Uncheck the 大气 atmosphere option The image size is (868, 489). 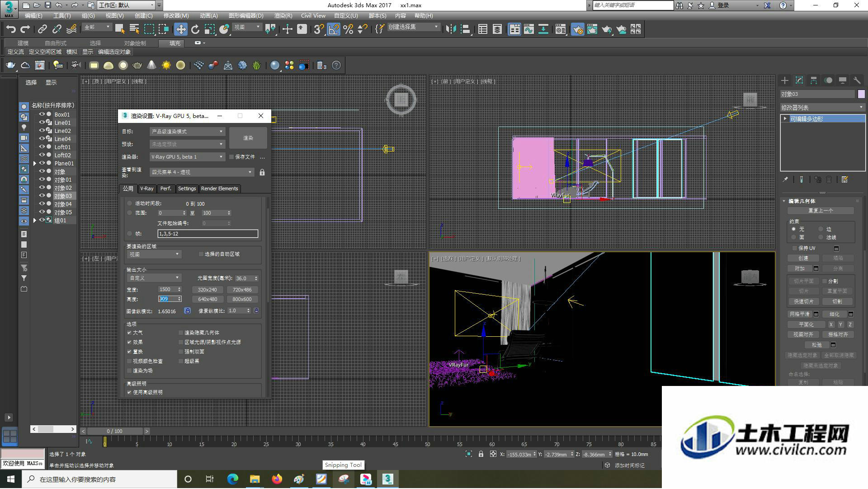(129, 333)
